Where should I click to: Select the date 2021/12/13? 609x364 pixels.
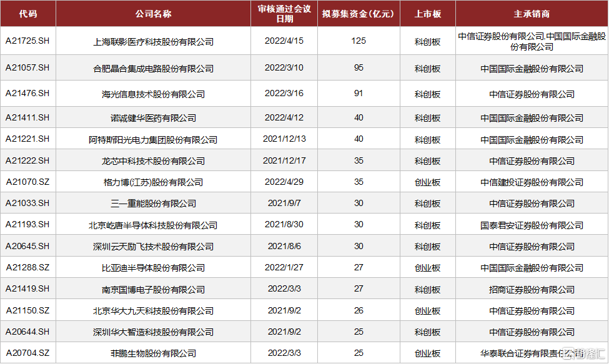point(284,139)
